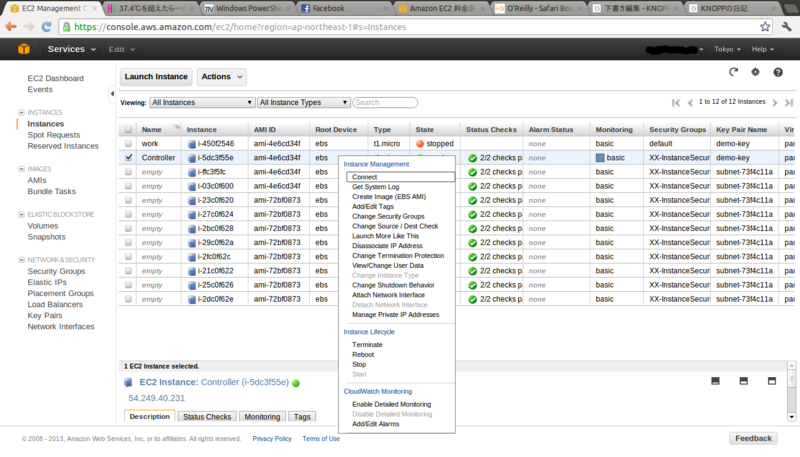Open the Terms of Use link
Image resolution: width=800 pixels, height=457 pixels.
321,439
